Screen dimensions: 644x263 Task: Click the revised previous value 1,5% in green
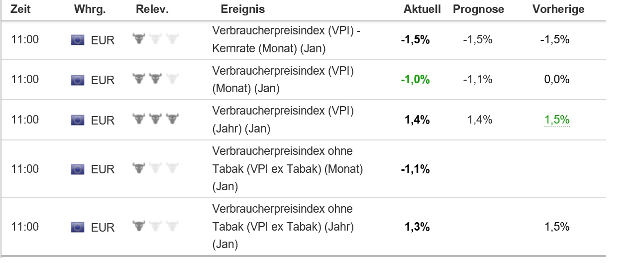pos(557,120)
